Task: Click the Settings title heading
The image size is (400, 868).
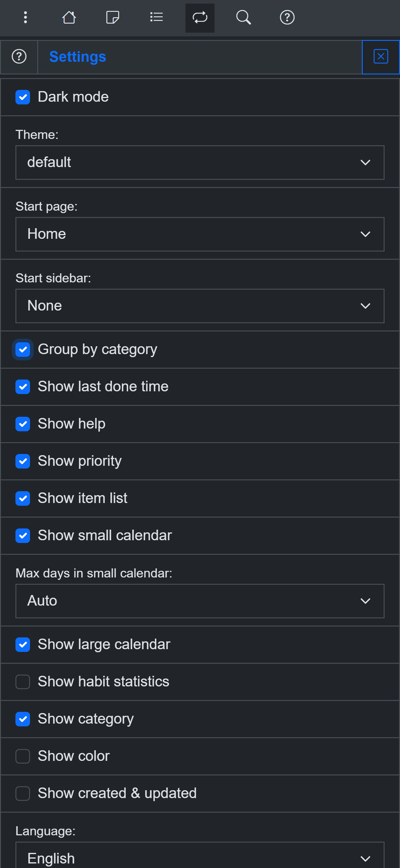Action: 78,57
